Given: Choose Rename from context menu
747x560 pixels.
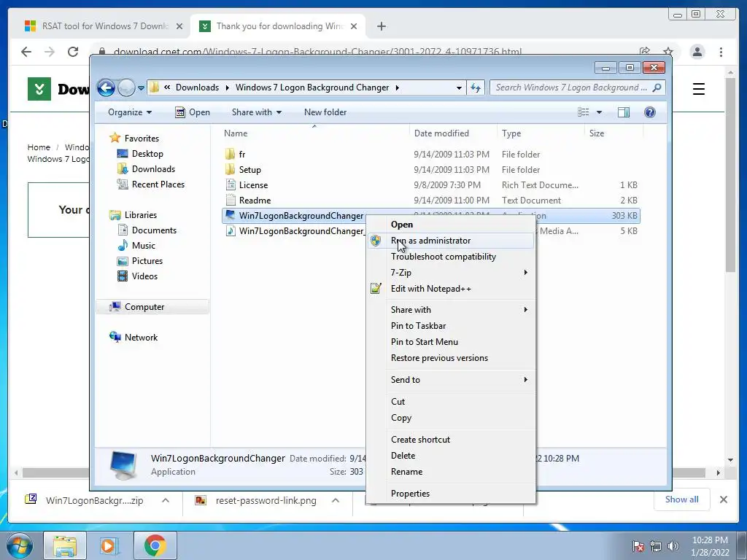Looking at the screenshot, I should pos(451,472).
